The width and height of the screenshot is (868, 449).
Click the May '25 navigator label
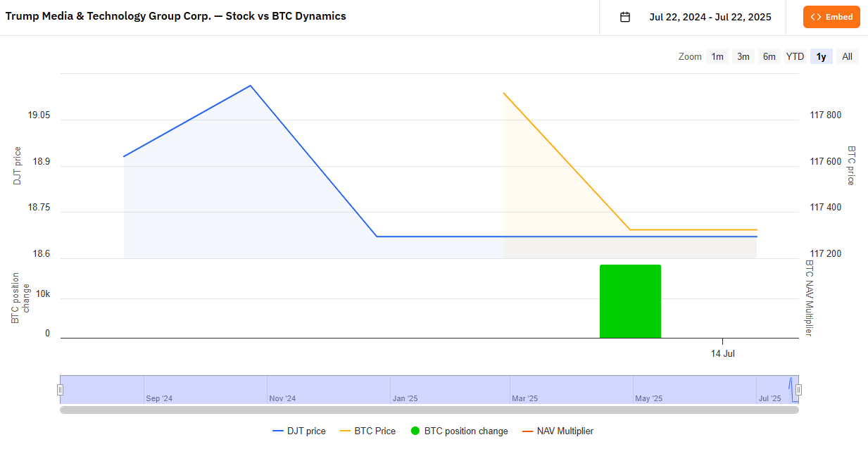(649, 398)
